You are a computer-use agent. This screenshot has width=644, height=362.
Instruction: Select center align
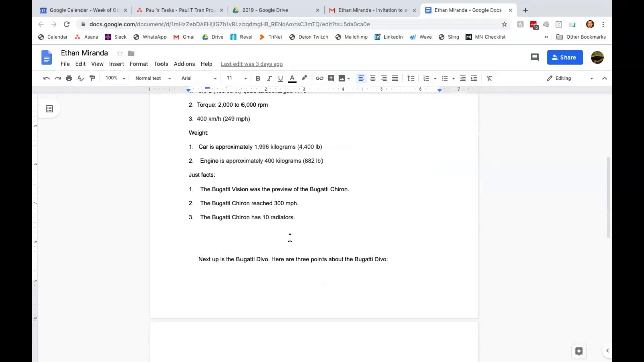pos(373,78)
